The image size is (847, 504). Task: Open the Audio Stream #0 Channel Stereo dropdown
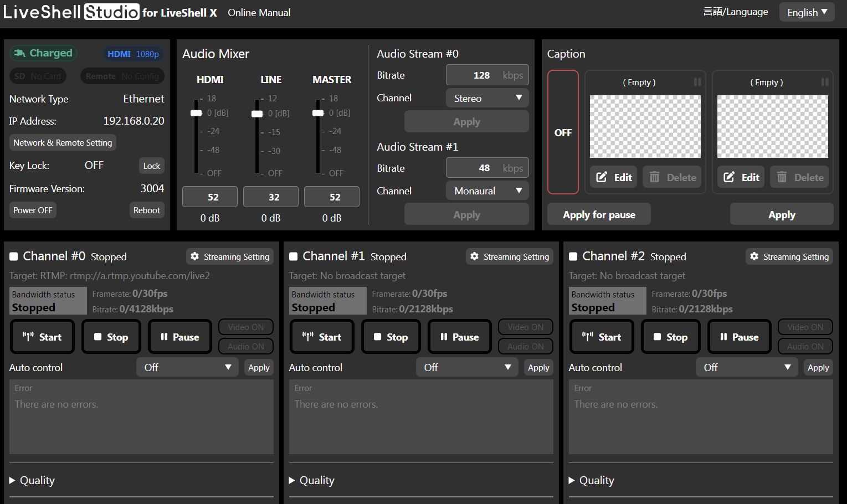[x=487, y=98]
